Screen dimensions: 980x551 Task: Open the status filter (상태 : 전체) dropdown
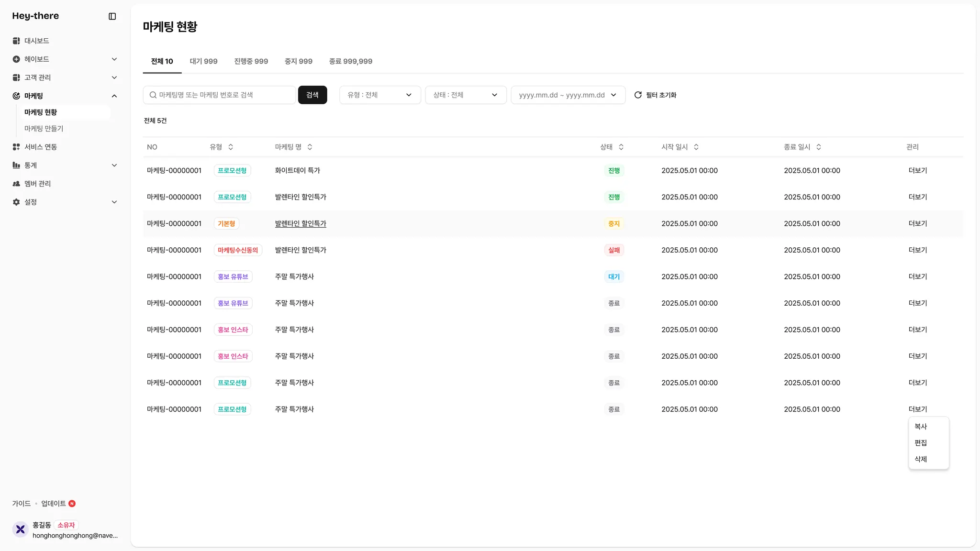tap(466, 95)
